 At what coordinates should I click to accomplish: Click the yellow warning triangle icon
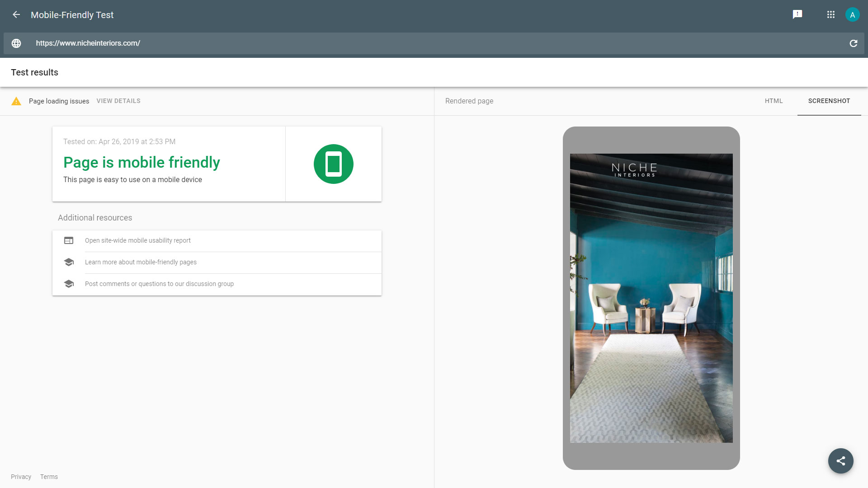16,101
